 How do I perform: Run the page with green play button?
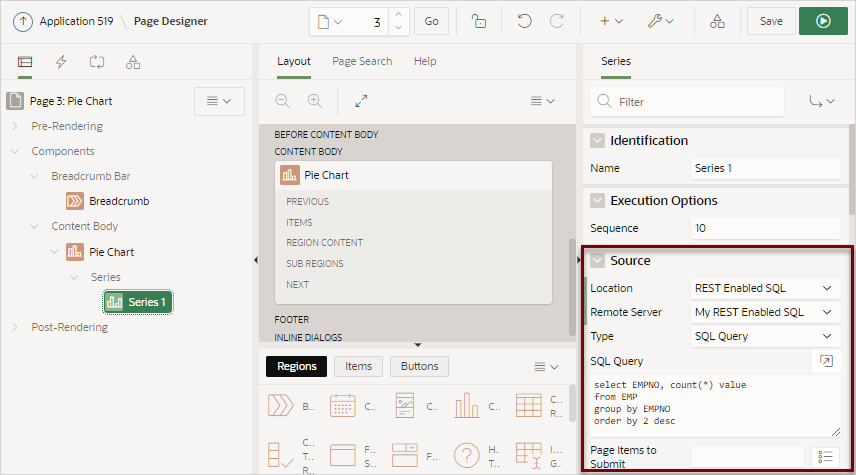pyautogui.click(x=823, y=21)
